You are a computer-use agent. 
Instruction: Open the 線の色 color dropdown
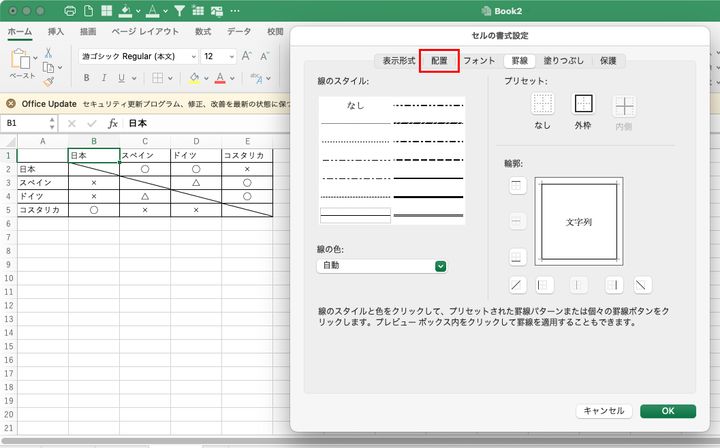click(440, 266)
